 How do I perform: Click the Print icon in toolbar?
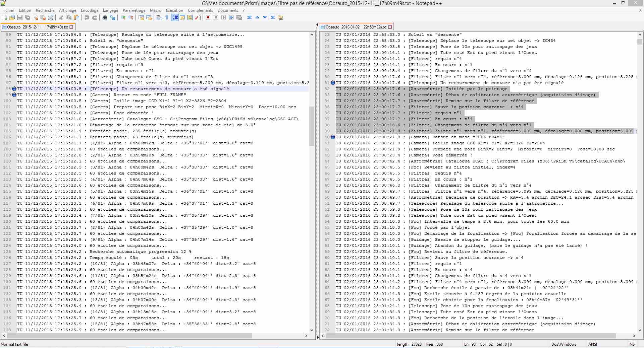pos(51,18)
